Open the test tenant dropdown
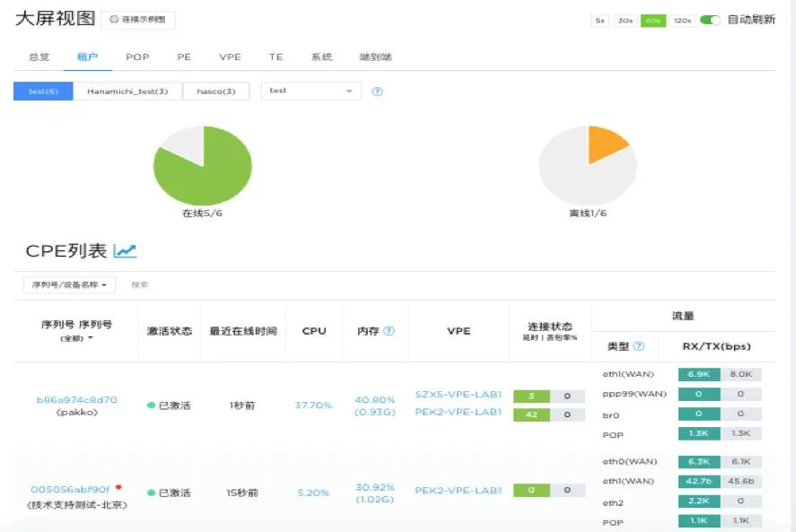Image resolution: width=796 pixels, height=532 pixels. 311,92
